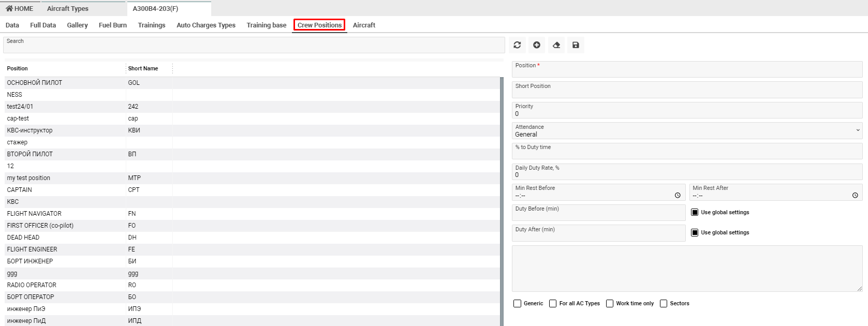Open time picker for Min Rest Before
The height and width of the screenshot is (326, 868).
678,196
